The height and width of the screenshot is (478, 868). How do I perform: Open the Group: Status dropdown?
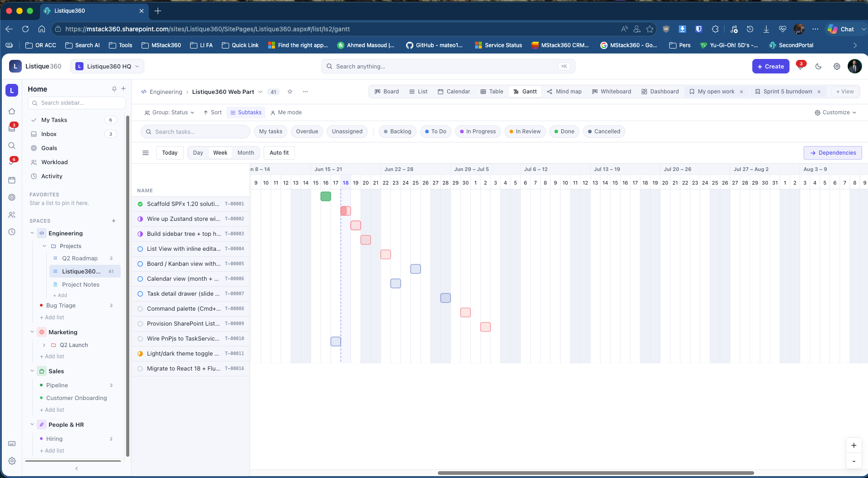pyautogui.click(x=169, y=112)
